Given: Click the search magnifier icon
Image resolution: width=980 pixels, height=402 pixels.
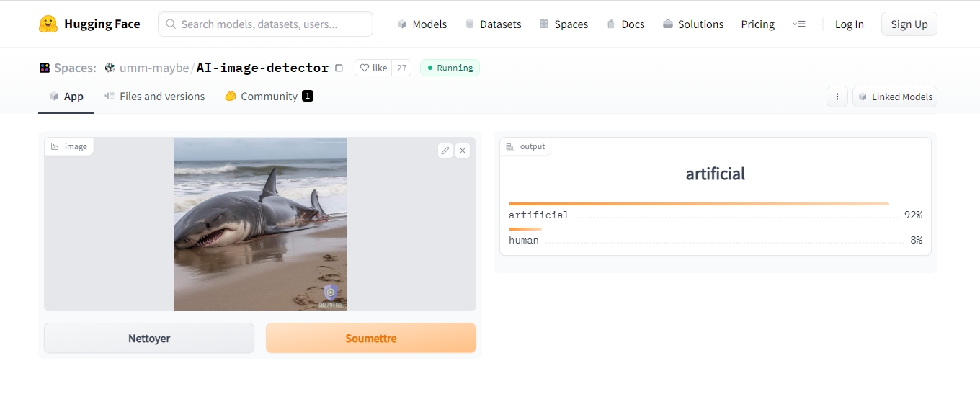Looking at the screenshot, I should [171, 24].
